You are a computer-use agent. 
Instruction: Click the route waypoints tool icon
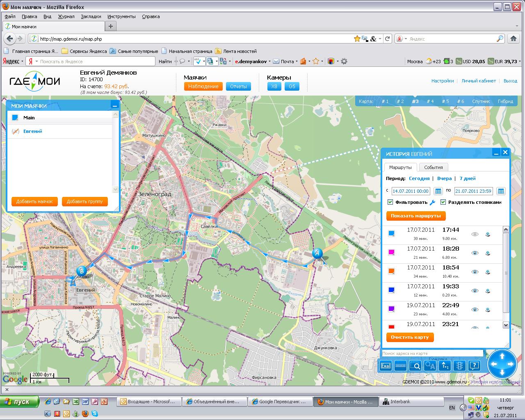[445, 366]
